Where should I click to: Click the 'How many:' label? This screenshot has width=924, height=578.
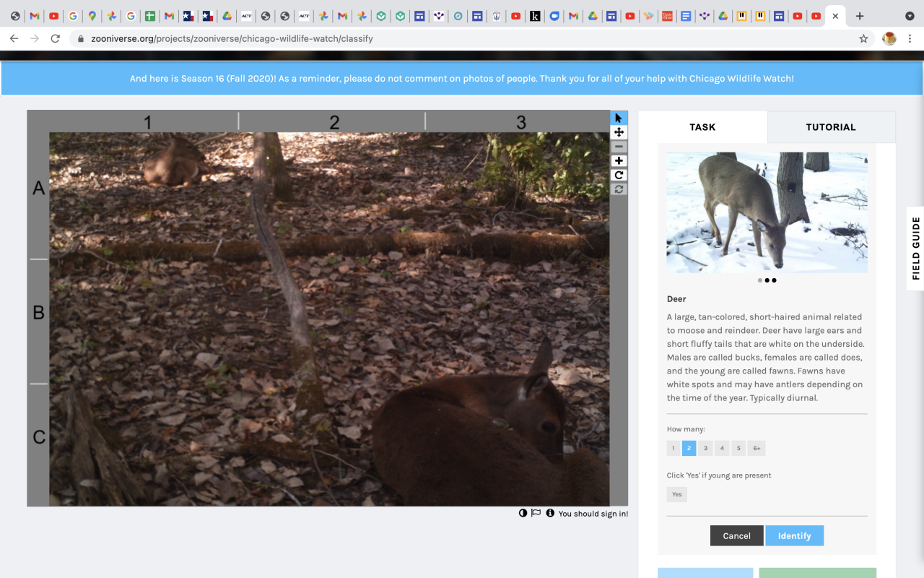(686, 429)
